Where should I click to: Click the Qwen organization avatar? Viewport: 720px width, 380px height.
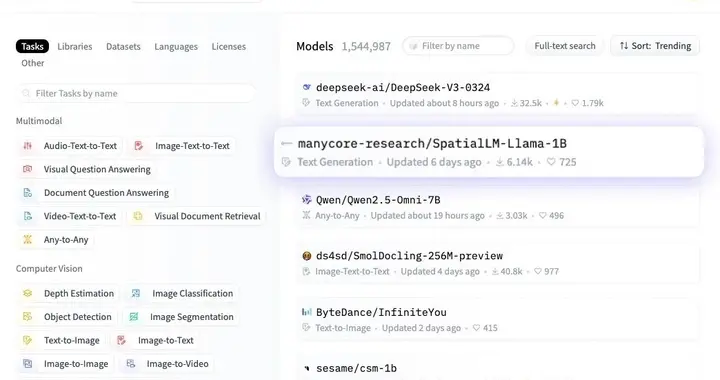[x=306, y=200]
